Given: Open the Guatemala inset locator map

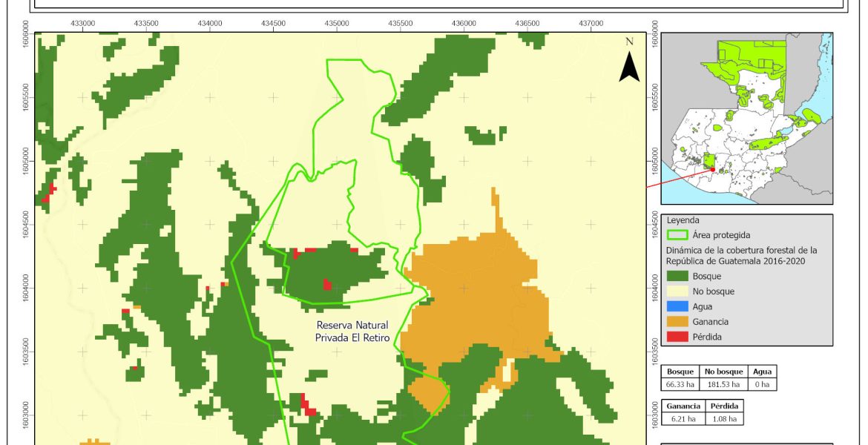Looking at the screenshot, I should click(x=746, y=119).
